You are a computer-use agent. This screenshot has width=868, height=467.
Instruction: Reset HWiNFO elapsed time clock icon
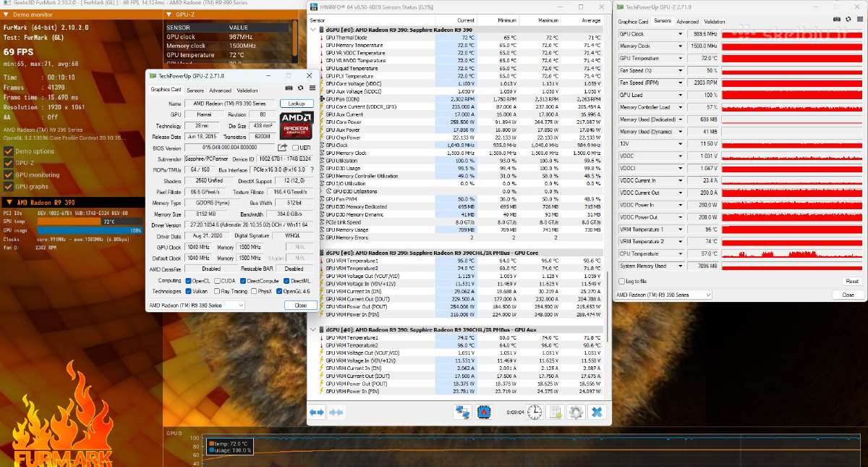(x=534, y=412)
